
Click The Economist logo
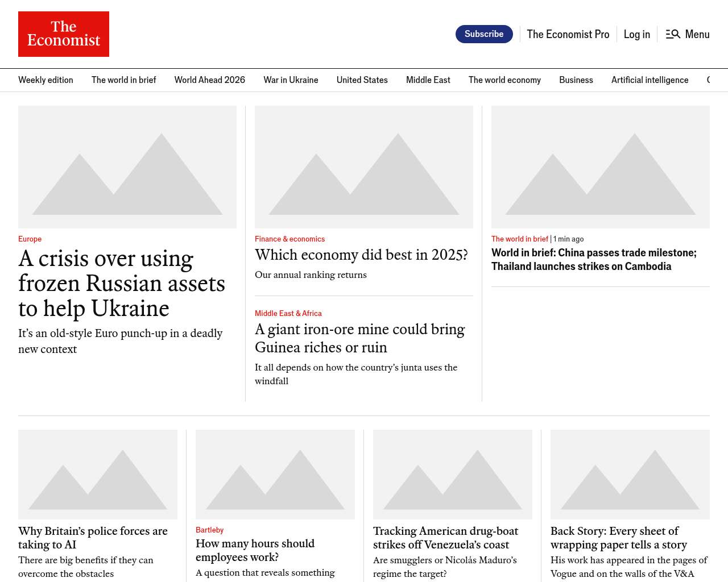pos(64,34)
